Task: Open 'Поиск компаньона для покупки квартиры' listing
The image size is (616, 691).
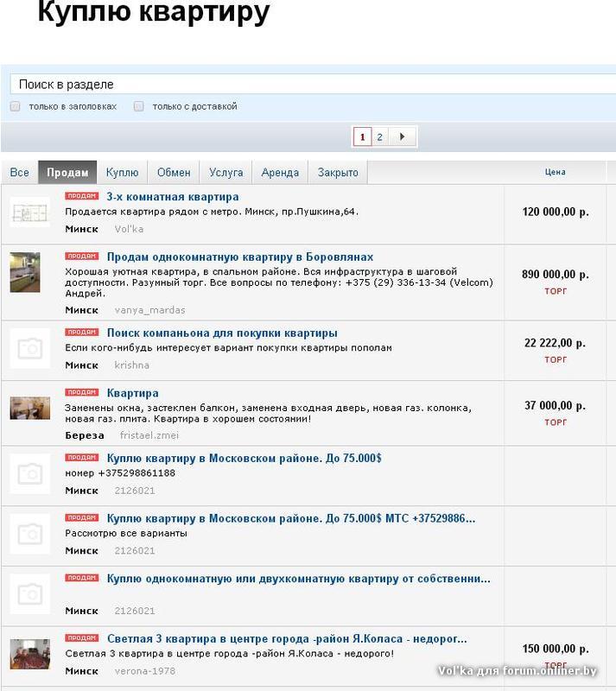Action: coord(222,333)
